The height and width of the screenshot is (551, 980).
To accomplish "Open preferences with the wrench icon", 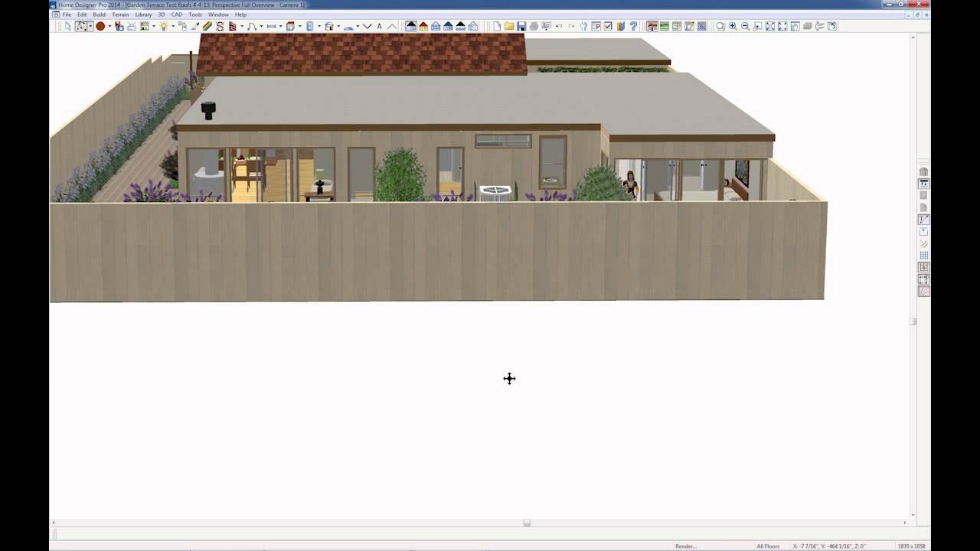I will click(x=583, y=26).
